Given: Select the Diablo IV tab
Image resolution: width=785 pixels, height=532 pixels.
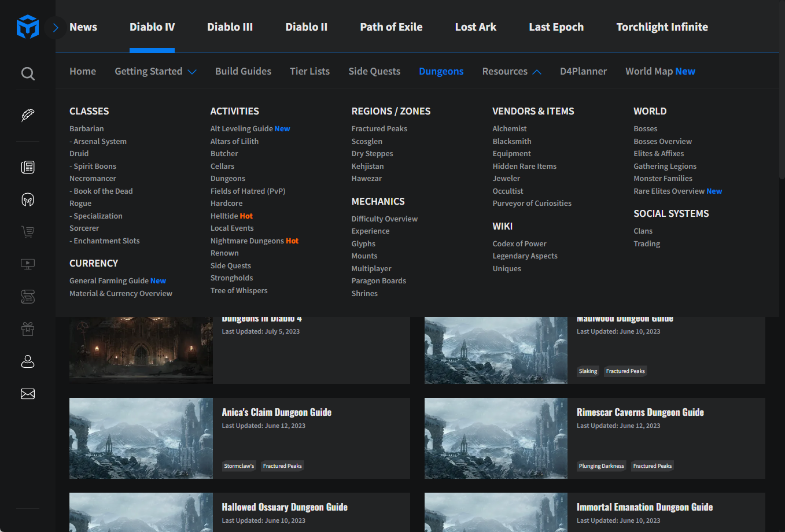Looking at the screenshot, I should 152,27.
